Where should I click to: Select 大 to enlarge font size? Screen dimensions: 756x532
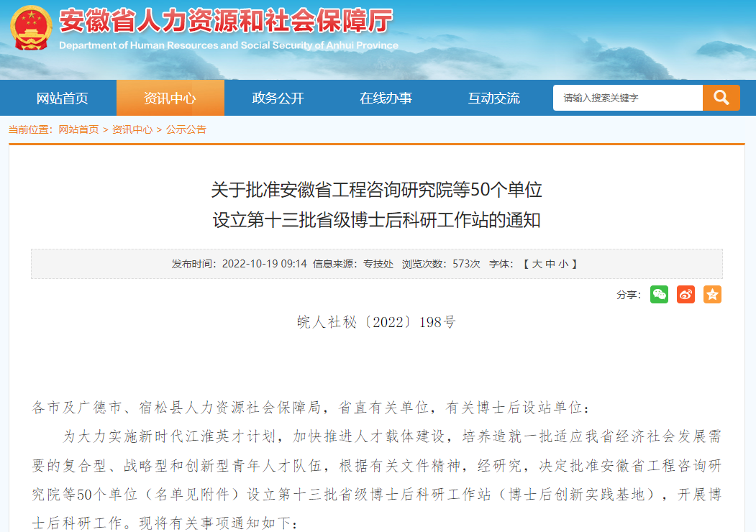point(537,262)
